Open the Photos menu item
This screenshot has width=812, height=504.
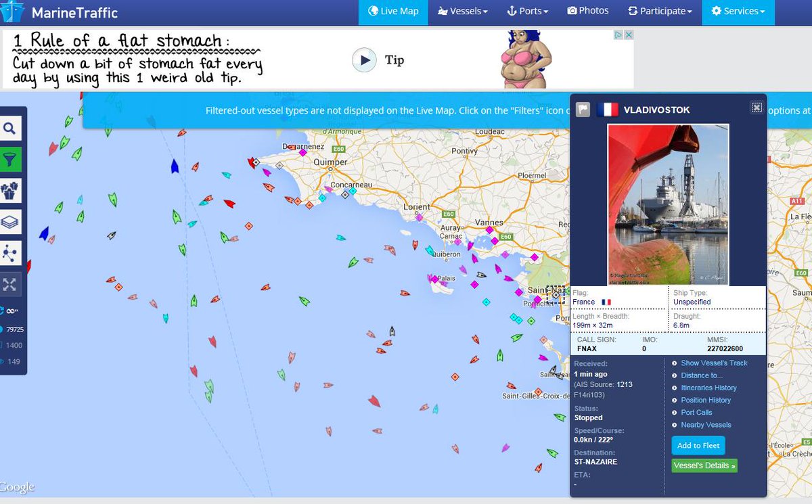pyautogui.click(x=588, y=11)
